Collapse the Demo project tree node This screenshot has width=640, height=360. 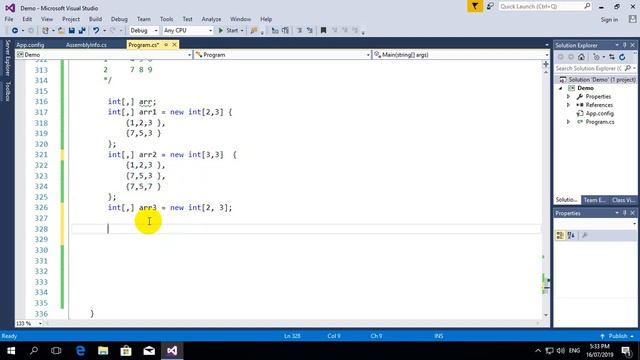(x=561, y=88)
